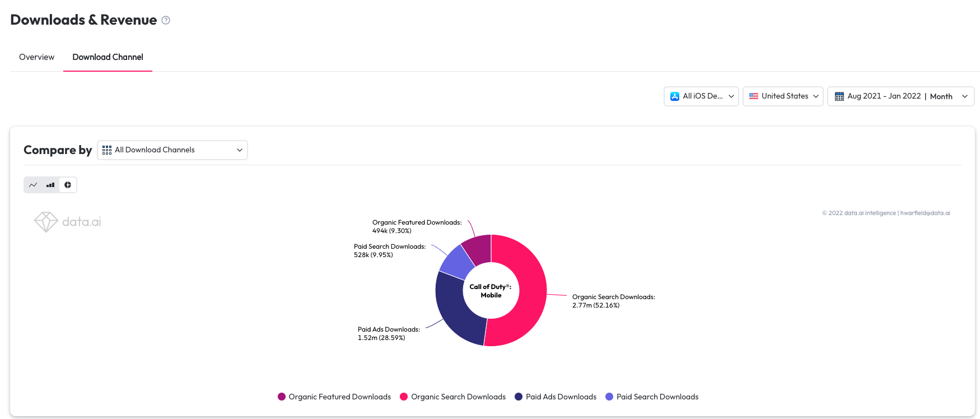This screenshot has width=980, height=419.
Task: Switch to the Overview tab
Action: click(37, 57)
